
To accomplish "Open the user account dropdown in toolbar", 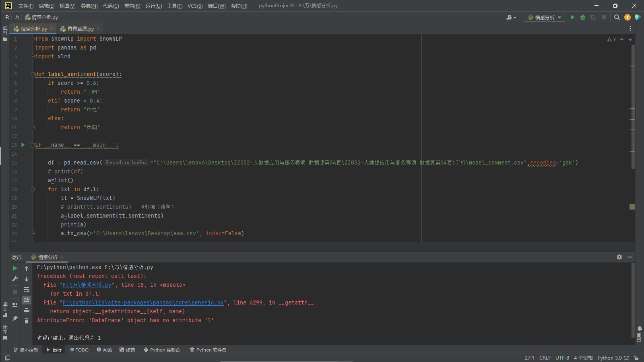I will (511, 17).
